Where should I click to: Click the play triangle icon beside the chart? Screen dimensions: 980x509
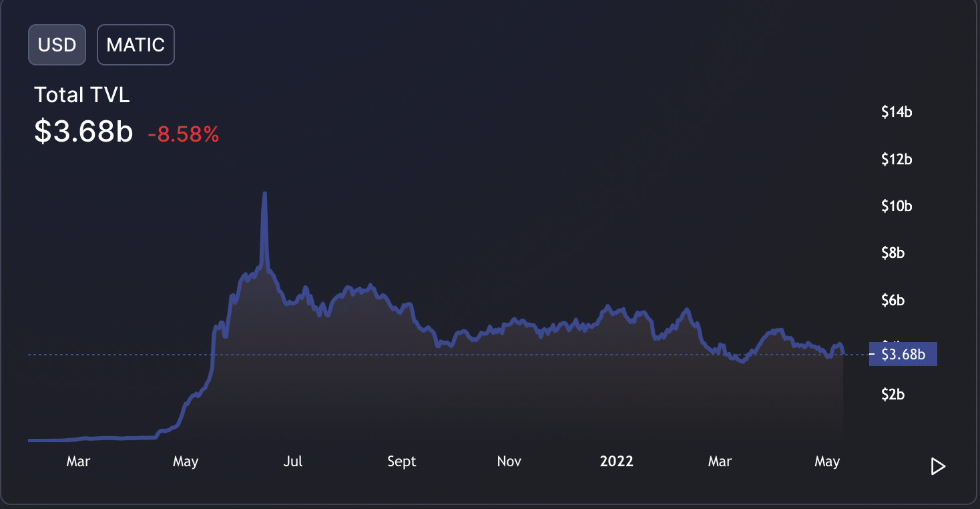tap(938, 466)
